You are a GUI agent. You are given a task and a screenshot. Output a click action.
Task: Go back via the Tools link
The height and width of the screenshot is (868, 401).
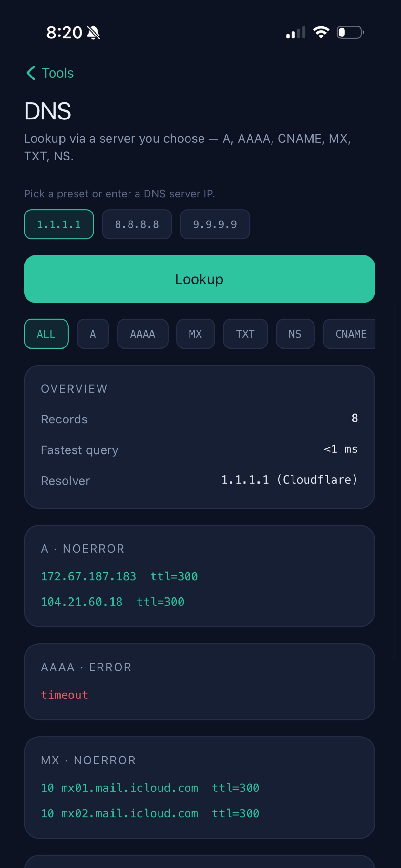[57, 73]
